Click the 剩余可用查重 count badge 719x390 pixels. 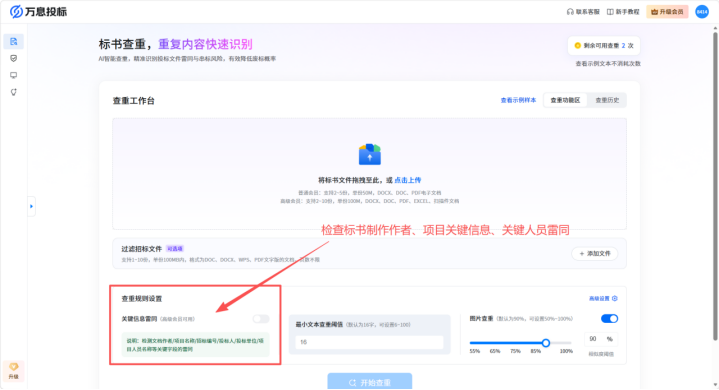coord(604,45)
